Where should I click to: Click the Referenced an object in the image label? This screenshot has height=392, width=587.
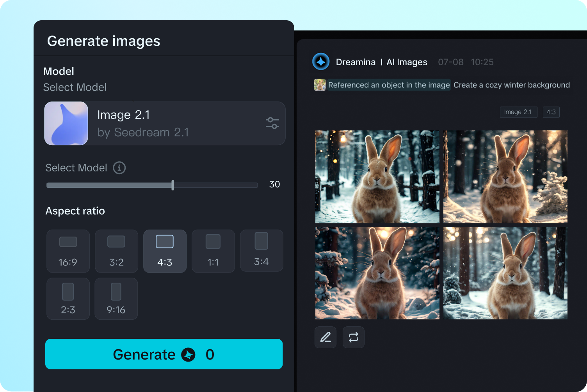click(388, 85)
